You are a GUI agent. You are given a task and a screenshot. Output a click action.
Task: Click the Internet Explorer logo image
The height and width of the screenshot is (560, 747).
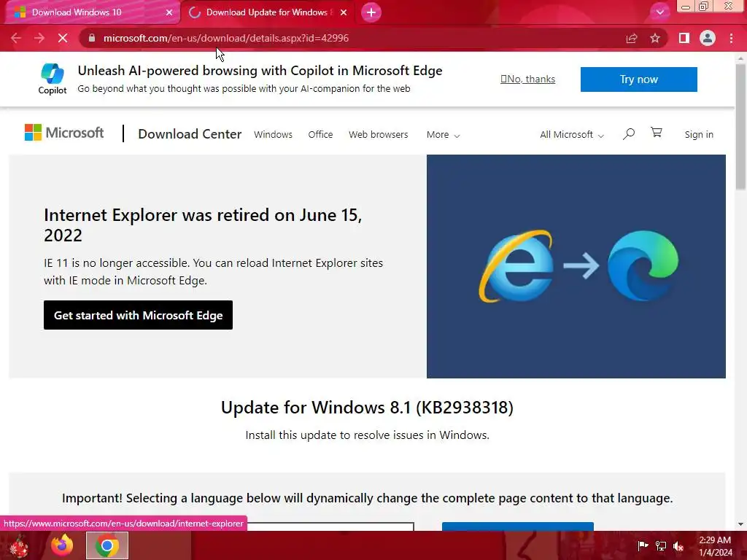pyautogui.click(x=516, y=266)
